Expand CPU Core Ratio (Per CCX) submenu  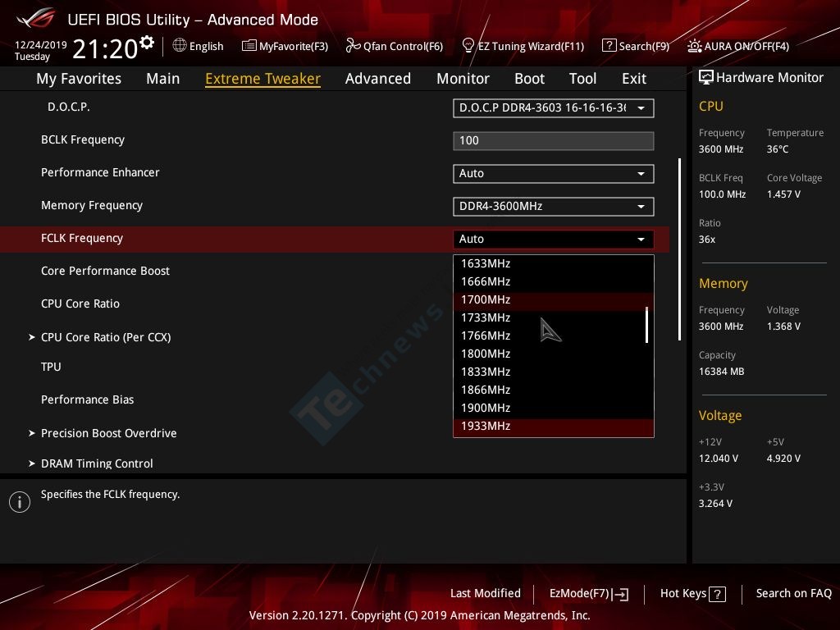click(x=106, y=337)
